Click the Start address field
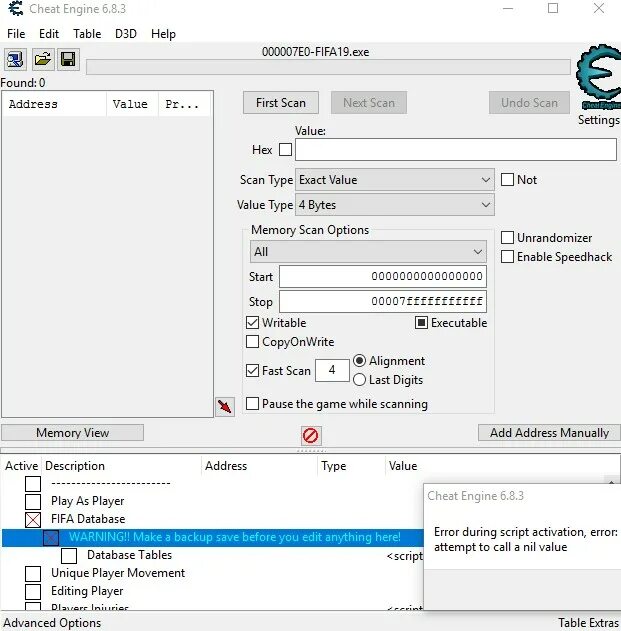 (383, 276)
